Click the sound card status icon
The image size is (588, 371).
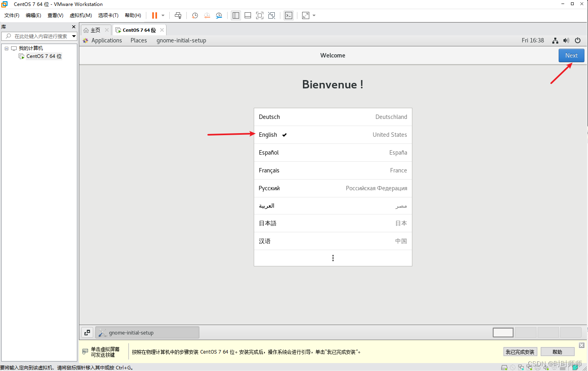(546, 367)
